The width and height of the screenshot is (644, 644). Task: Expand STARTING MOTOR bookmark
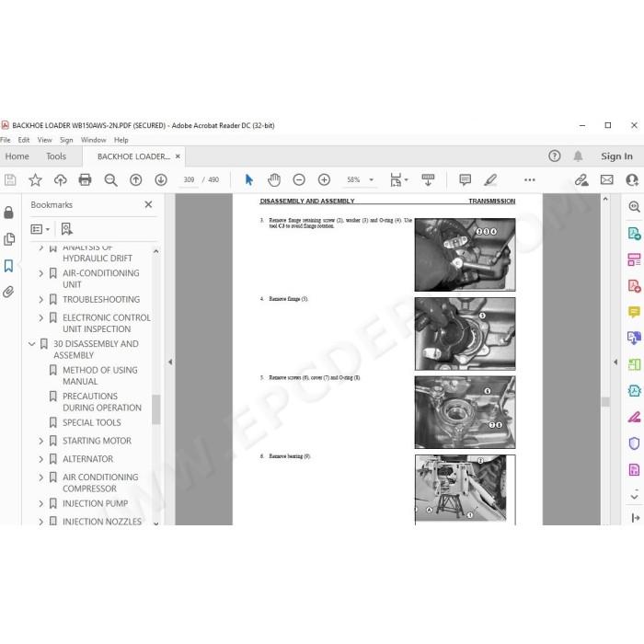[40, 441]
